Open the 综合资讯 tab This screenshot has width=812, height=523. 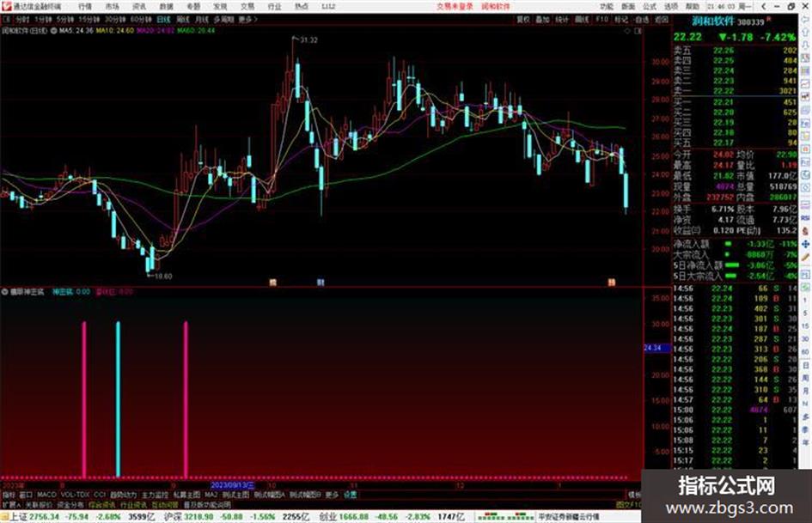102,504
